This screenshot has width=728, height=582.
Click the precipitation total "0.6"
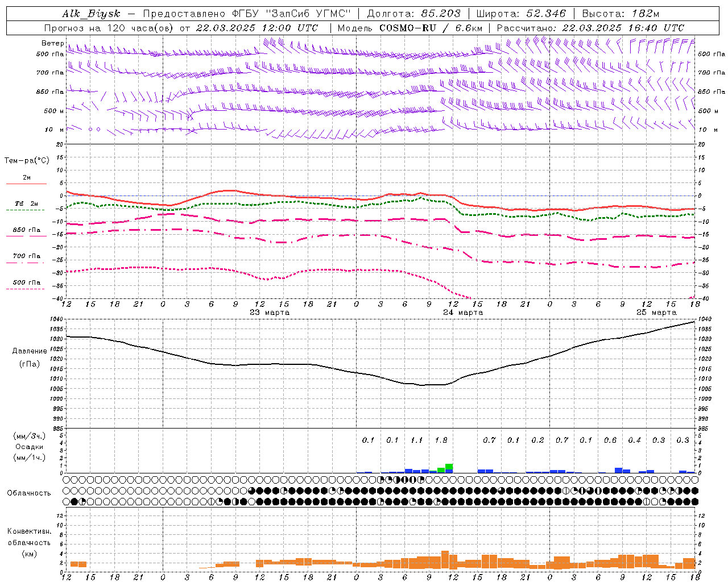click(610, 440)
